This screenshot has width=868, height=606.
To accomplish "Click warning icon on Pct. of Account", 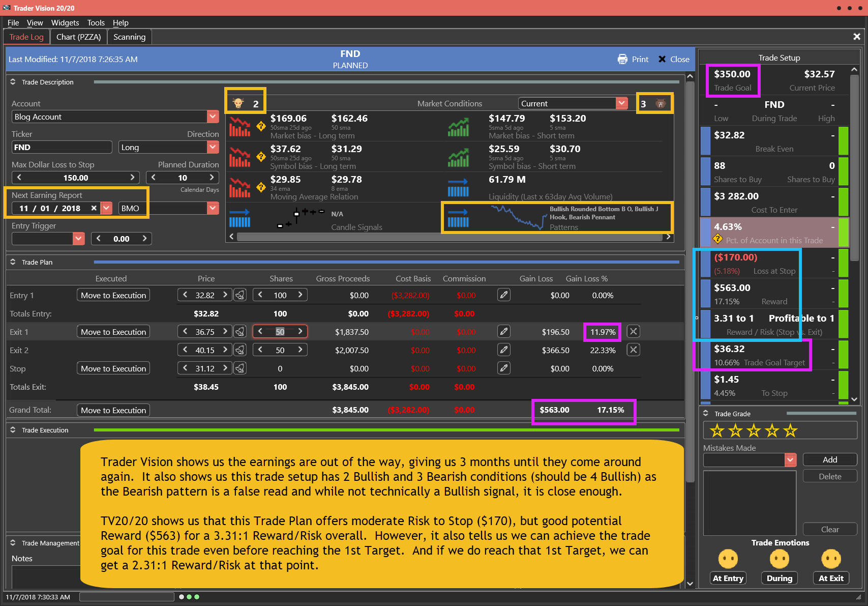I will 717,239.
